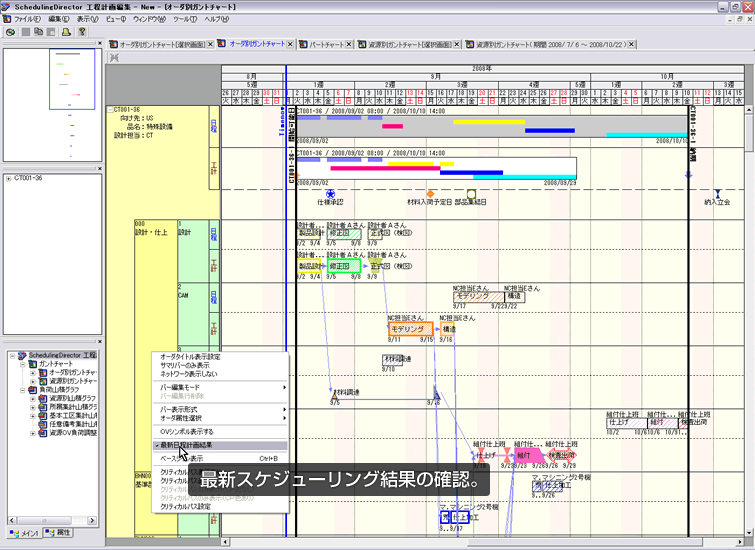Open the オーダ属性選択 submenu
Viewport: 755px width, 550px height.
221,418
